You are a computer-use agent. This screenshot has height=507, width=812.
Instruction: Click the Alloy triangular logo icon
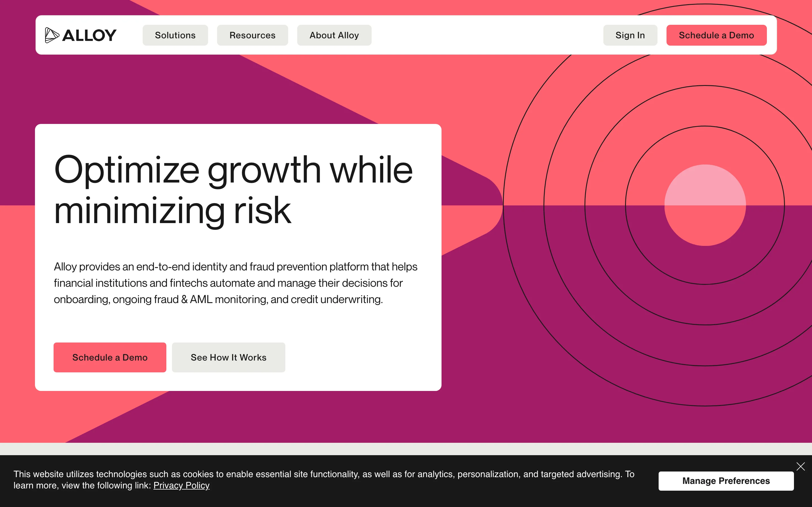click(x=52, y=35)
